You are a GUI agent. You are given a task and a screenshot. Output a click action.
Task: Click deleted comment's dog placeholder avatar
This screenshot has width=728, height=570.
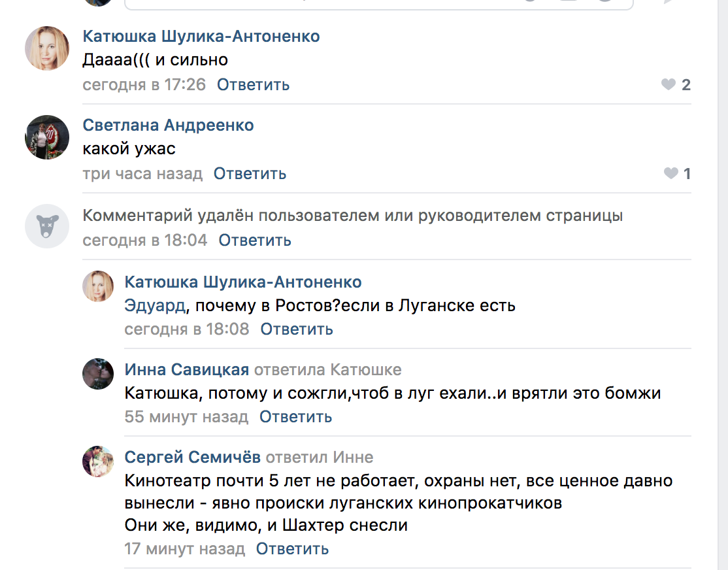(x=47, y=226)
